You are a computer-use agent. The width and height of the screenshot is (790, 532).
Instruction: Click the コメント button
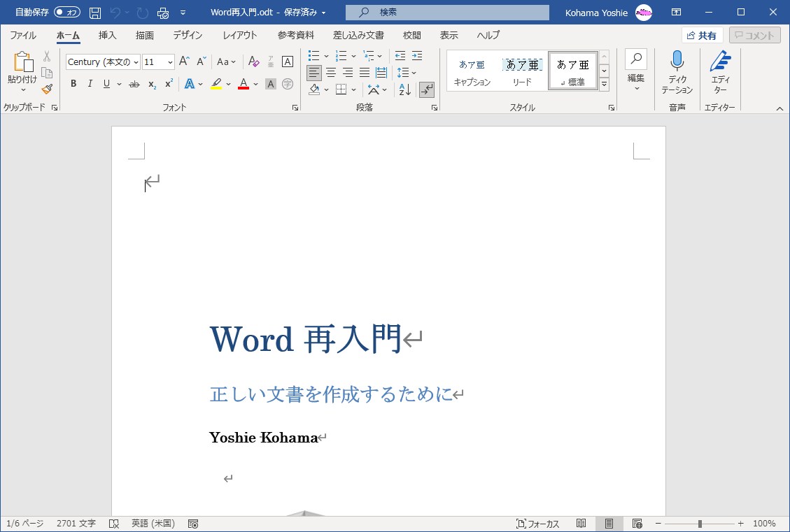tap(754, 36)
